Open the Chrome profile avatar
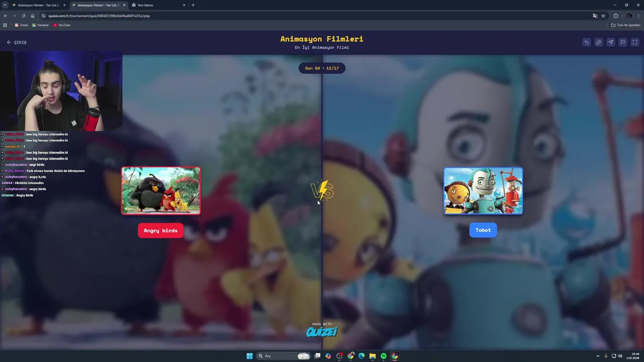Image resolution: width=644 pixels, height=362 pixels. tap(629, 16)
